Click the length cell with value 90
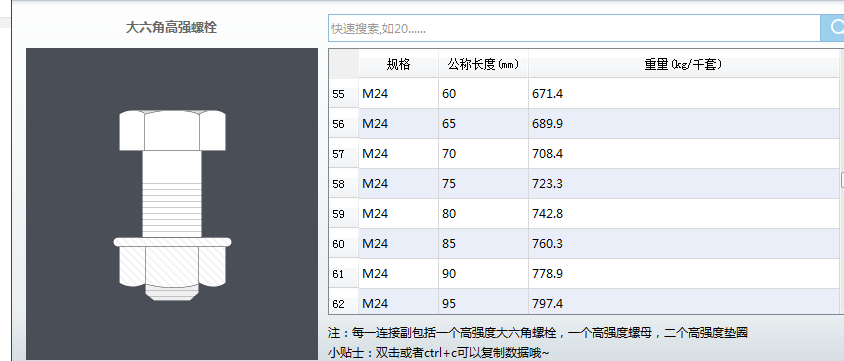844x361 pixels. click(x=483, y=274)
